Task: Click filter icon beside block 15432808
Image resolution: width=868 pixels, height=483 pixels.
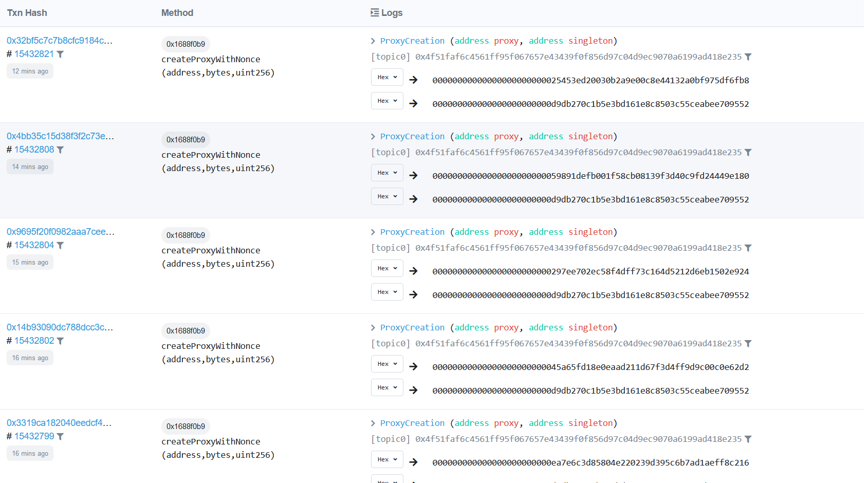Action: tap(60, 150)
